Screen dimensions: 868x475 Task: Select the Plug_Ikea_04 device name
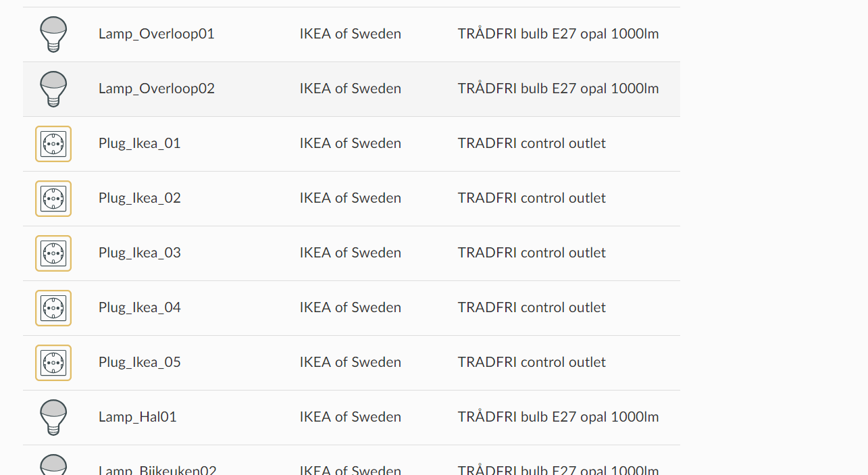[140, 307]
